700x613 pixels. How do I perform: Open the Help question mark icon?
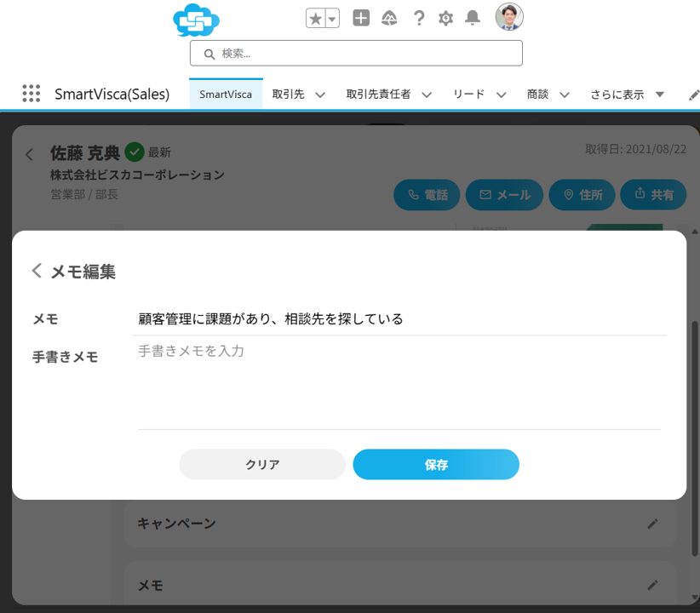click(418, 18)
